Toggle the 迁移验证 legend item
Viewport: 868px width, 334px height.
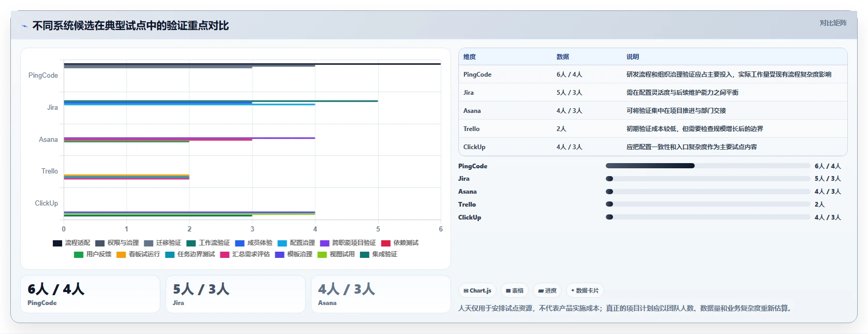[x=162, y=243]
